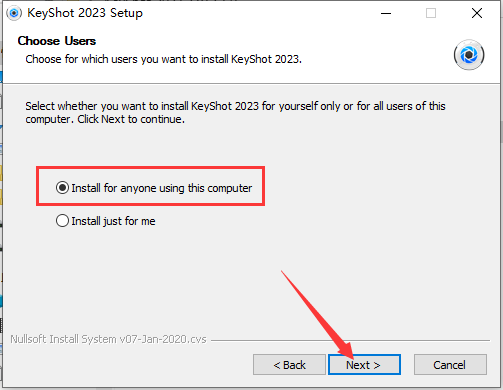Close the KeyShot 2023 Setup window
The width and height of the screenshot is (503, 390).
[477, 13]
